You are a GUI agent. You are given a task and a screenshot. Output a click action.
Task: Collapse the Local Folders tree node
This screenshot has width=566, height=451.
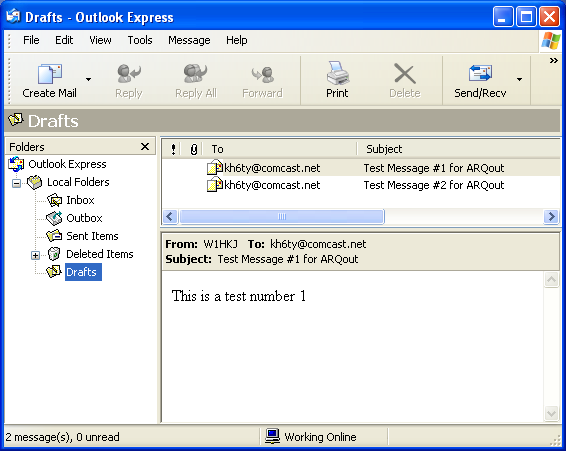click(x=17, y=183)
